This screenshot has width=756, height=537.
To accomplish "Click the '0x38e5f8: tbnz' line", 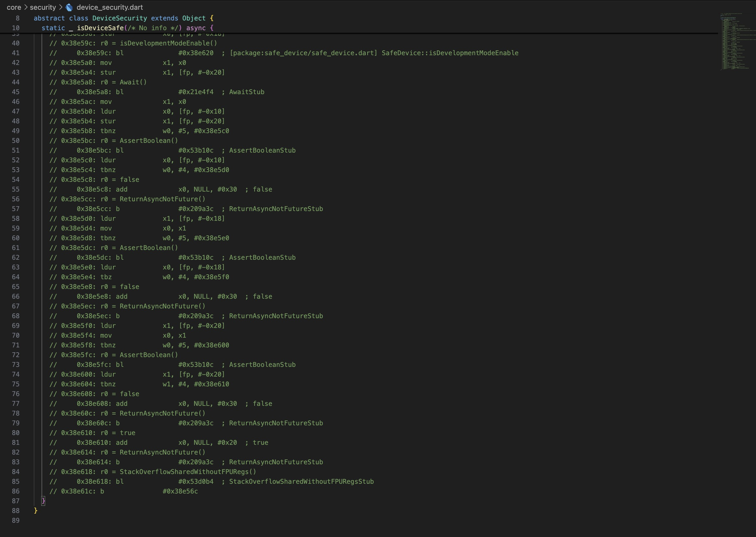I will tap(139, 345).
